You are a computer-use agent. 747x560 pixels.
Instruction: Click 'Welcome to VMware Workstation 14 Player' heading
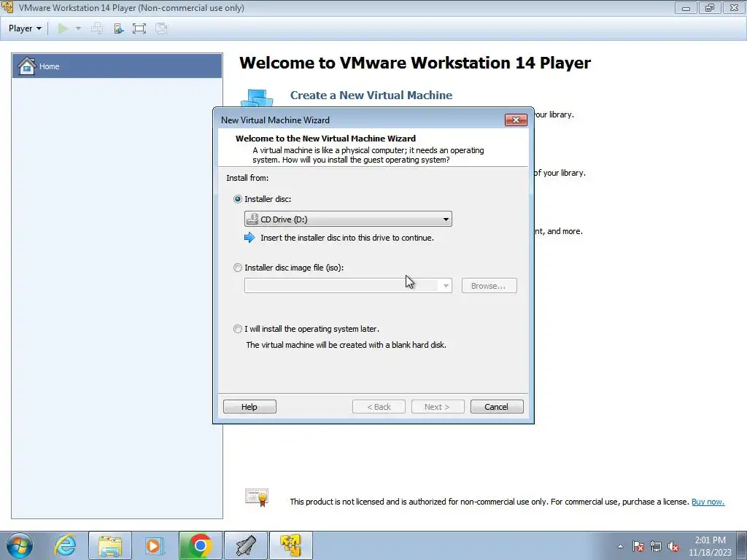(415, 63)
